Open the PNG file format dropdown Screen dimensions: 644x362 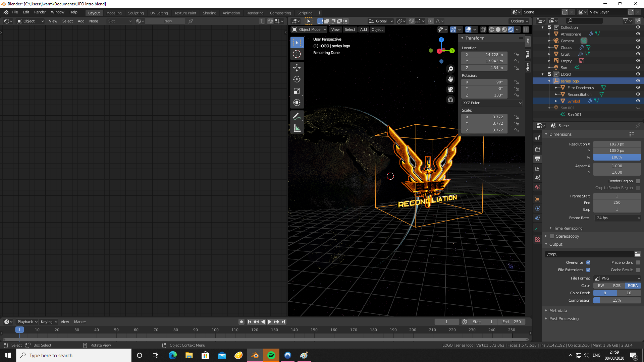tap(617, 278)
